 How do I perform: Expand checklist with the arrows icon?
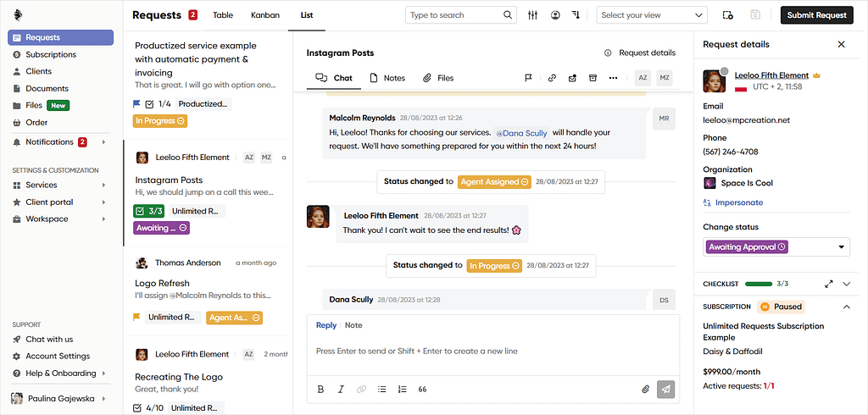pyautogui.click(x=829, y=284)
